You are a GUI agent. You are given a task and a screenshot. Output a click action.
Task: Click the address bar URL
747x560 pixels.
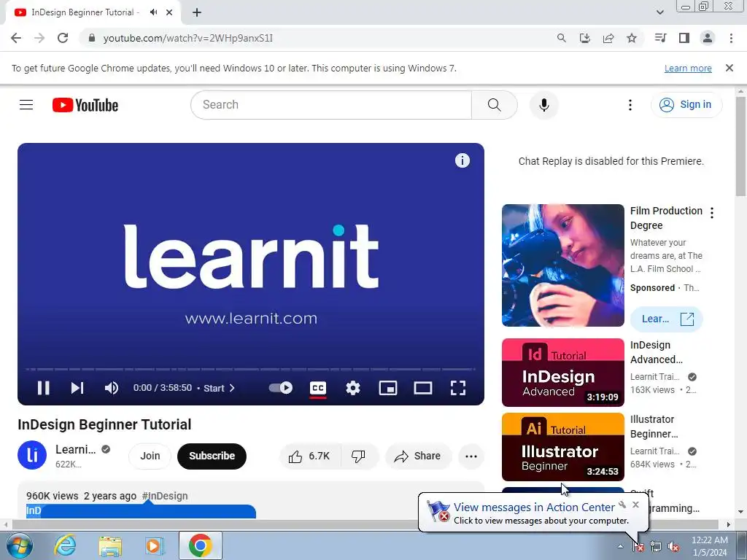click(188, 38)
